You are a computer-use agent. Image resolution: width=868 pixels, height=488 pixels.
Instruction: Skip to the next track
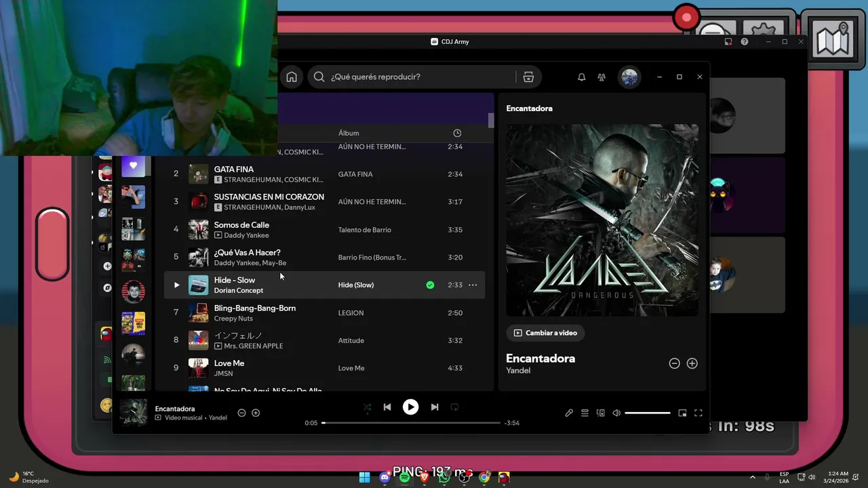(435, 407)
